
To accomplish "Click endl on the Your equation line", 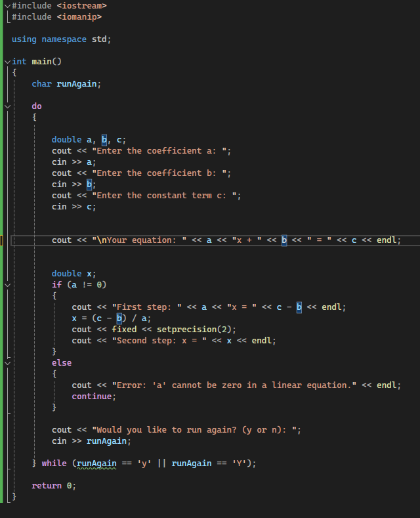I will 387,240.
